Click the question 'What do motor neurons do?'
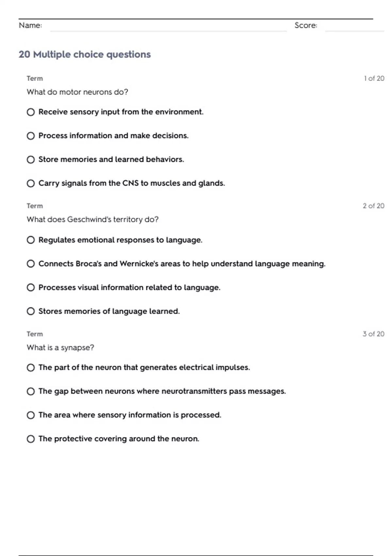Viewport: 392px width, 556px height. pos(77,92)
